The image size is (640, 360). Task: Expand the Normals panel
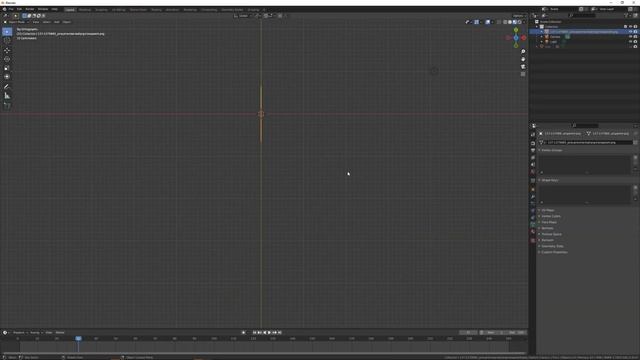tap(547, 228)
